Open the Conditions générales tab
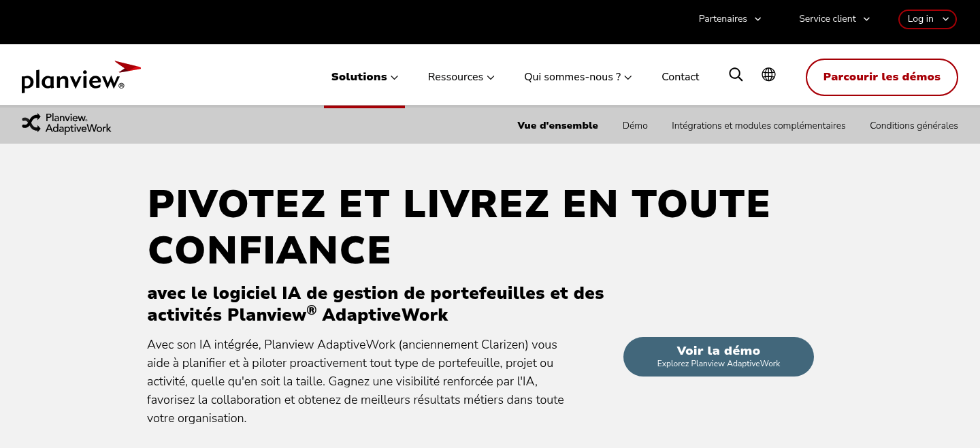Screen dimensions: 980x448 (x=913, y=125)
